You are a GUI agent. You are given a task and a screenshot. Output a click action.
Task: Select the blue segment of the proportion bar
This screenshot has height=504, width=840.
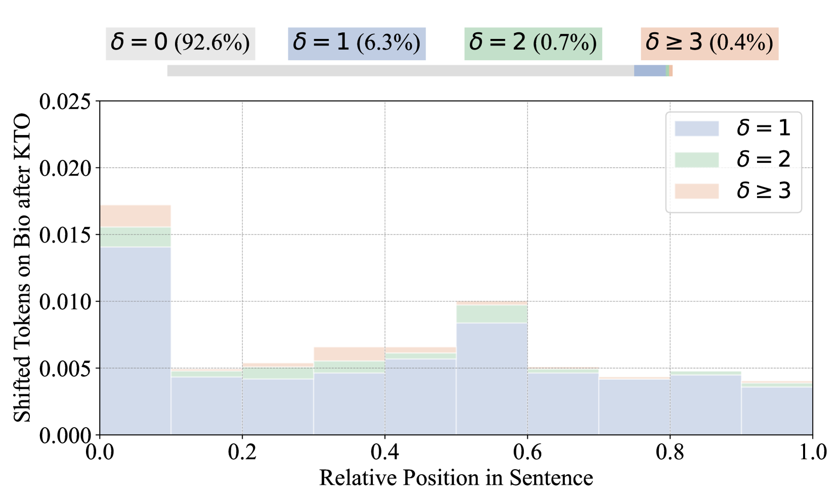point(649,71)
